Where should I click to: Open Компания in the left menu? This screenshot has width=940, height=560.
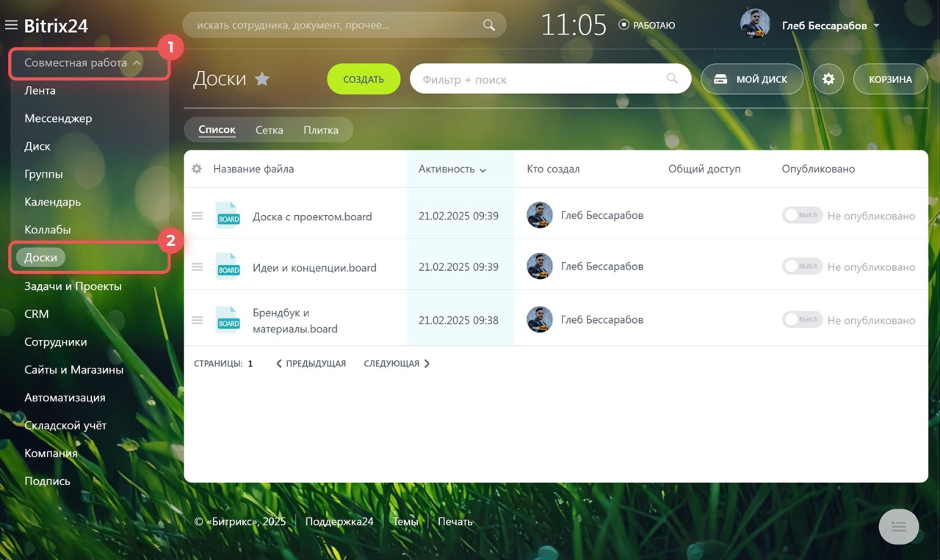pyautogui.click(x=51, y=454)
